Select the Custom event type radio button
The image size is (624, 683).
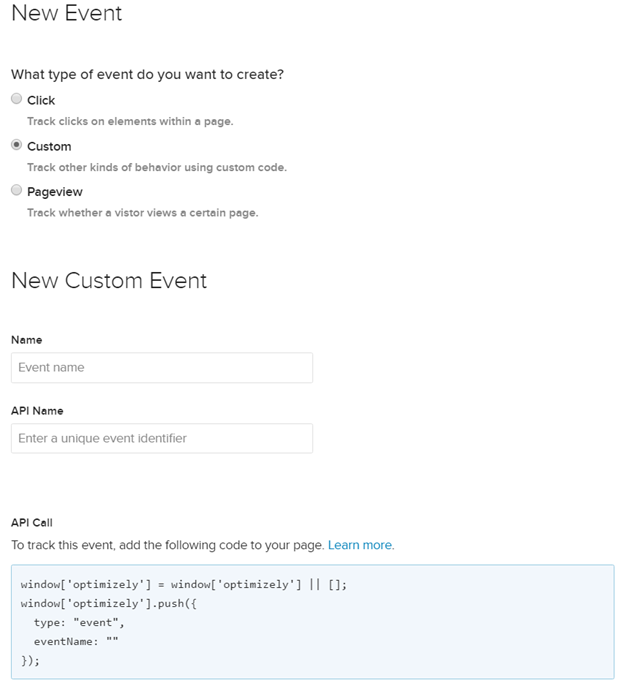[17, 145]
